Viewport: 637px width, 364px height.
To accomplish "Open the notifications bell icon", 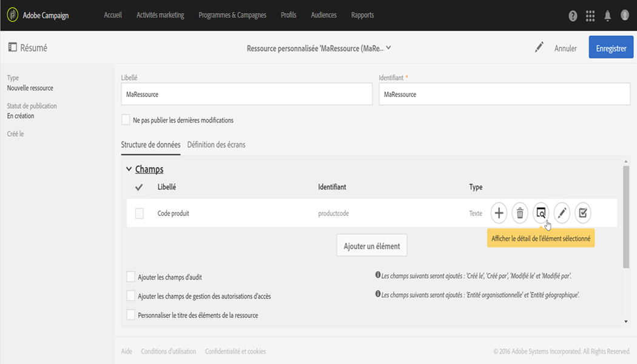I will [607, 16].
